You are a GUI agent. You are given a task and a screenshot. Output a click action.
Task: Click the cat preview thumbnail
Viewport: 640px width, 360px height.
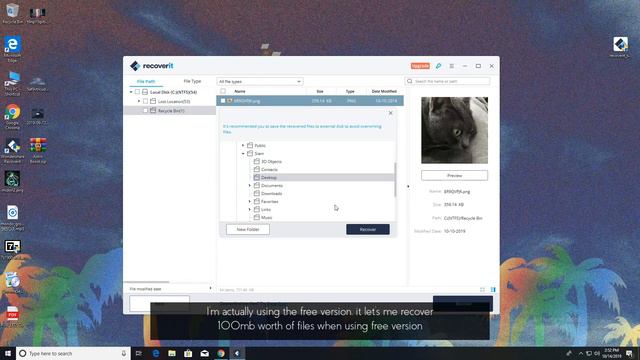454,130
